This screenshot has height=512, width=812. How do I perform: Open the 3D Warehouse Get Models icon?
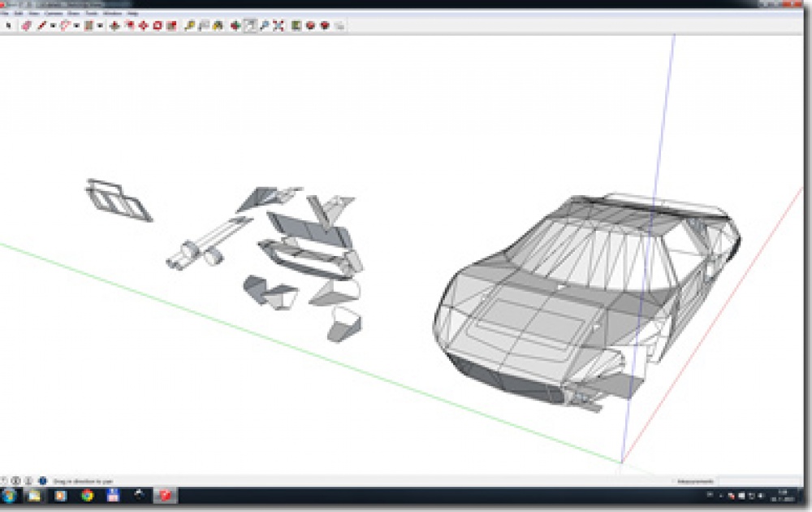311,25
